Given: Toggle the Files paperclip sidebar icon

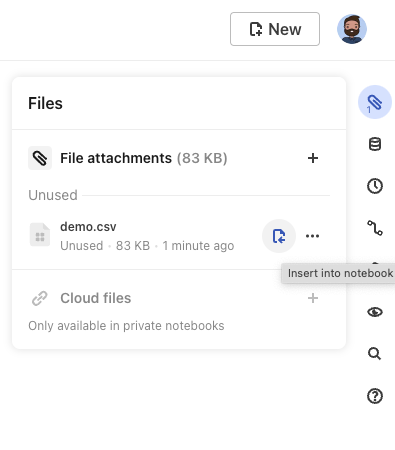Looking at the screenshot, I should pos(375,102).
